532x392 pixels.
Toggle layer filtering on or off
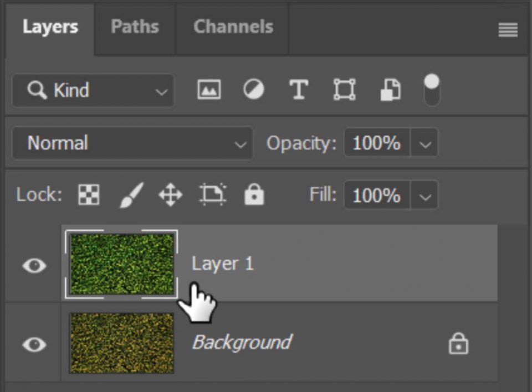[431, 90]
